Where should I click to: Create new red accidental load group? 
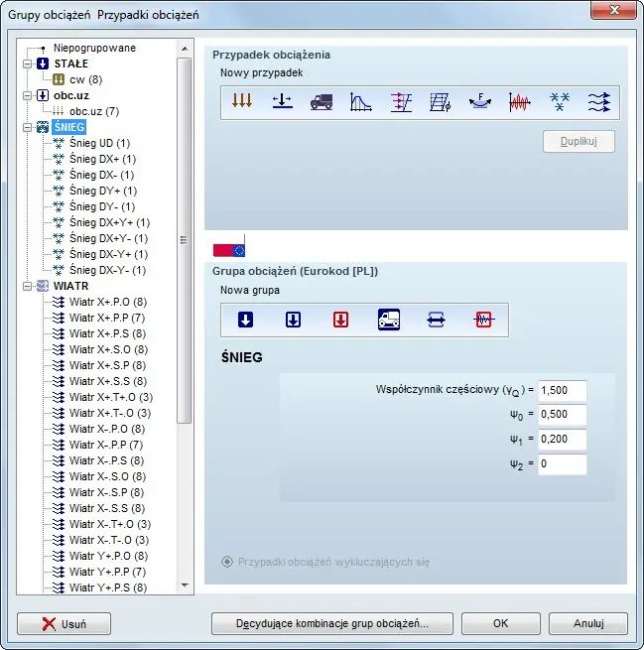[x=340, y=319]
